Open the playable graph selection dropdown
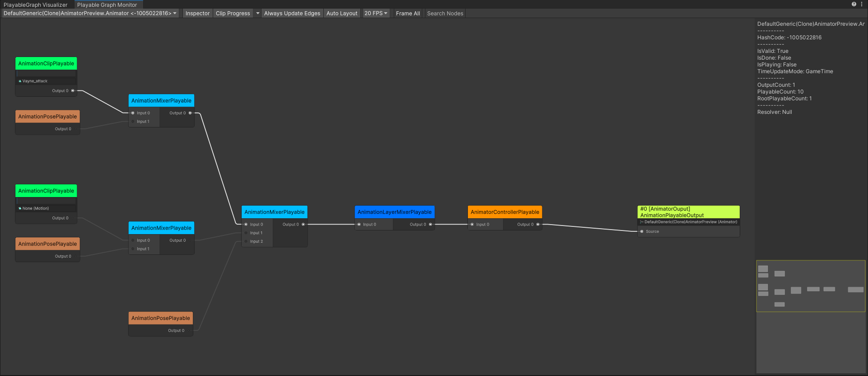The image size is (868, 376). (90, 14)
